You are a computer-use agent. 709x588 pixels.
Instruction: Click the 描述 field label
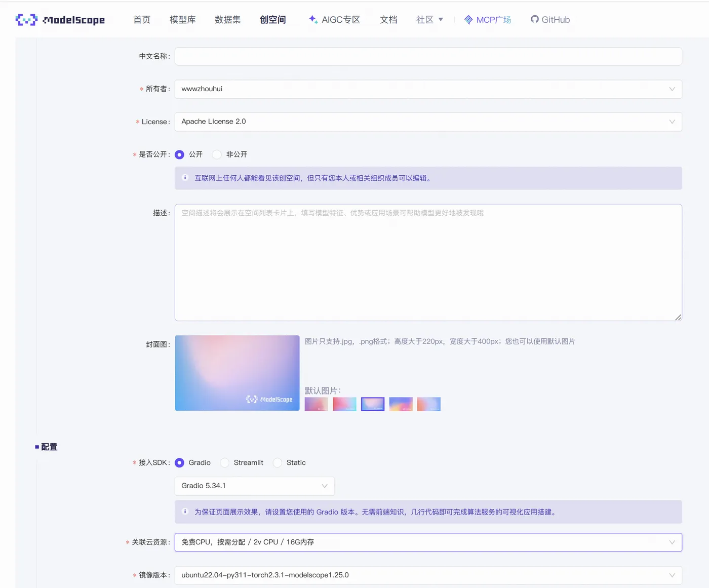pos(162,213)
